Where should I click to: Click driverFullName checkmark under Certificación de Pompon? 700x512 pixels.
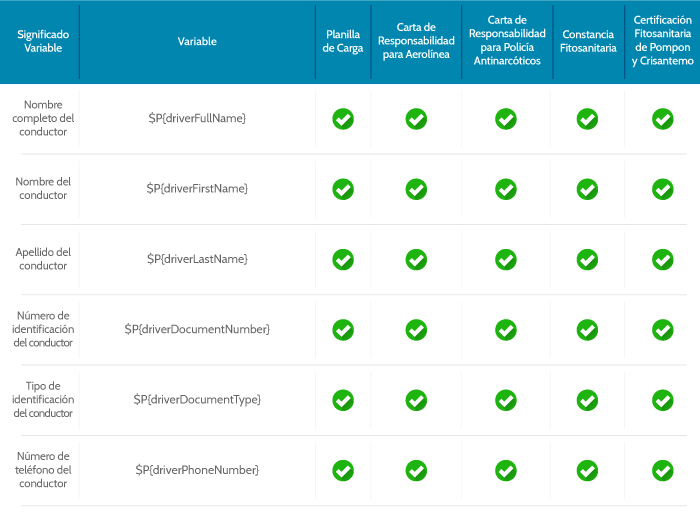click(x=662, y=119)
